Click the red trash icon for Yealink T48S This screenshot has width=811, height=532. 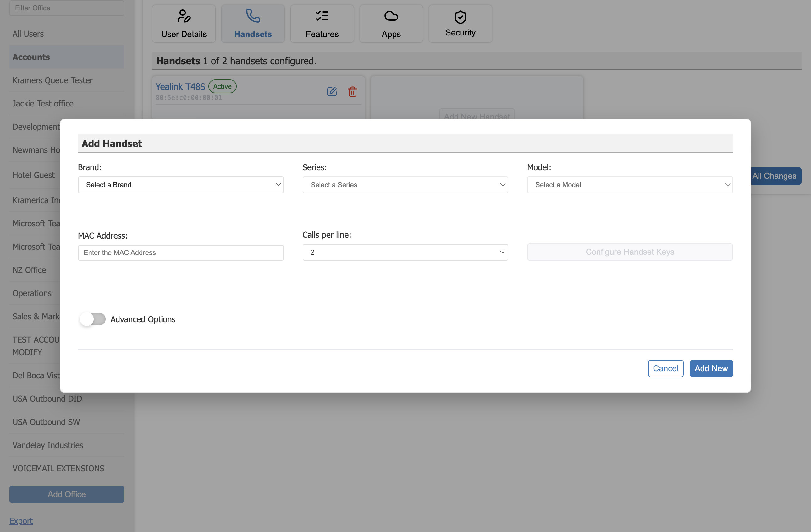point(352,92)
